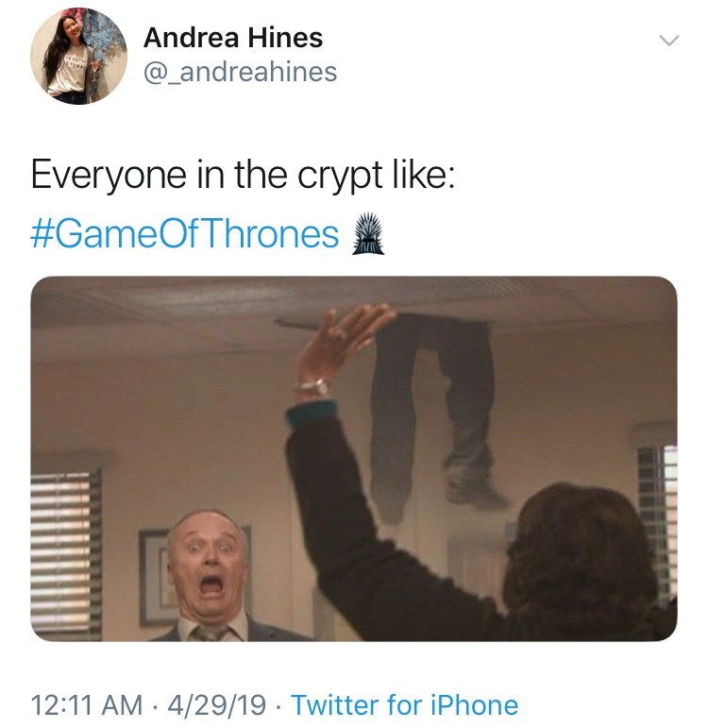Open the Twitter for iPhone source link
708x728 pixels.
click(404, 704)
